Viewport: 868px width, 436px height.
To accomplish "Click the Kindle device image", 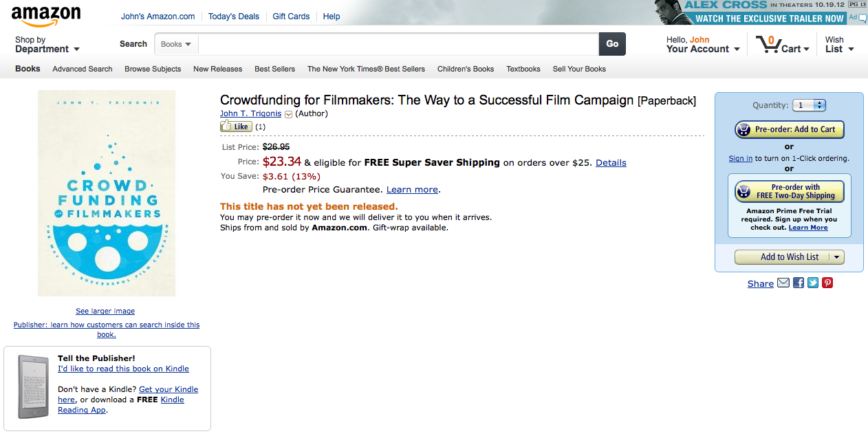I will [x=33, y=387].
